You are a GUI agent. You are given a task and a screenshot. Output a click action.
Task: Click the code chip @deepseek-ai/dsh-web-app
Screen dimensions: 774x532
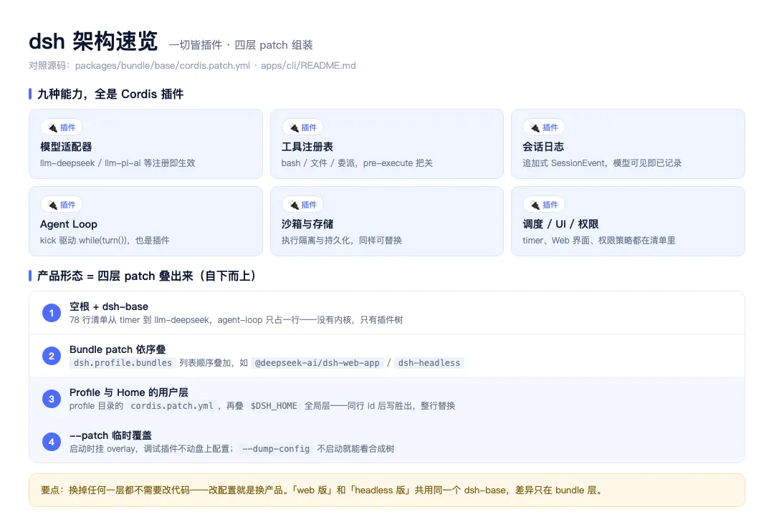(x=317, y=363)
